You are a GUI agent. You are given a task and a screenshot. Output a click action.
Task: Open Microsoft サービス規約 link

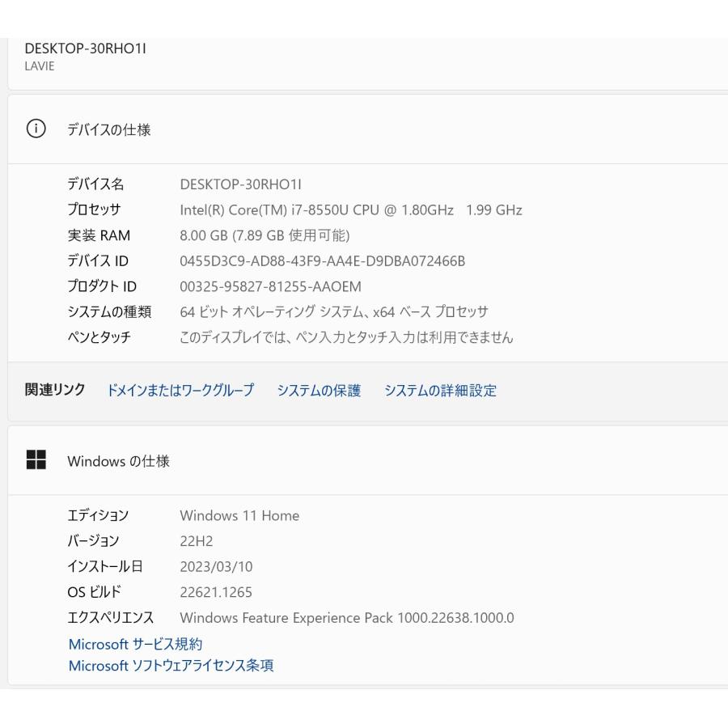tap(135, 644)
